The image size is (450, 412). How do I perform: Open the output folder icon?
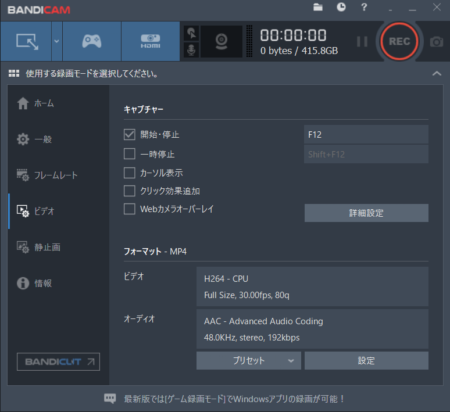pyautogui.click(x=318, y=7)
